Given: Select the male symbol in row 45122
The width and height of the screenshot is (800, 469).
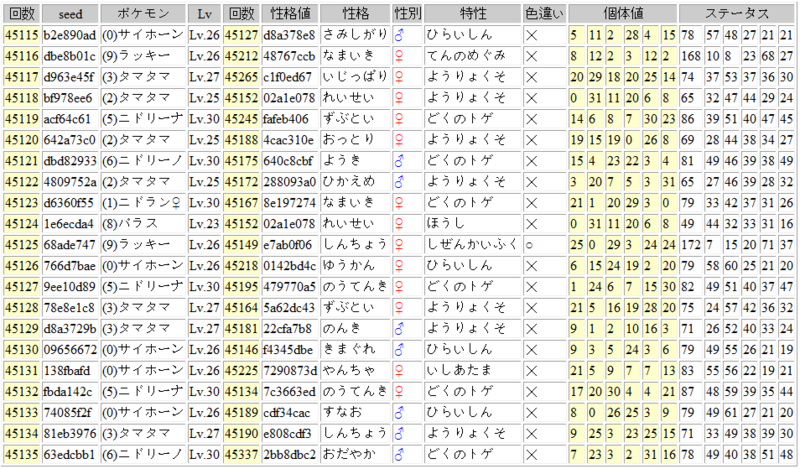Looking at the screenshot, I should click(399, 182).
